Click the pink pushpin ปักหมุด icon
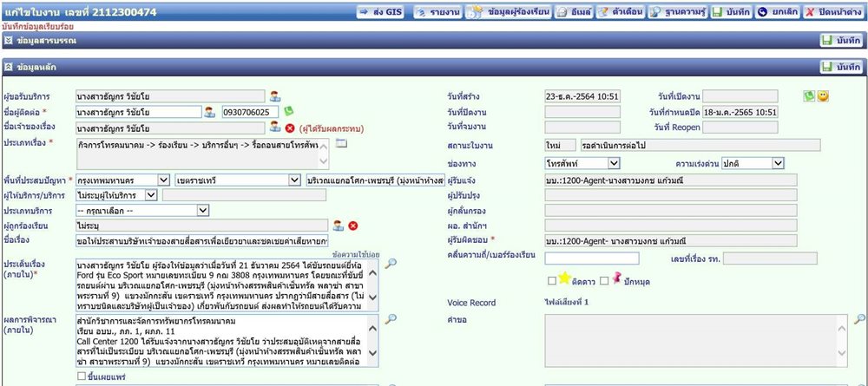Image resolution: width=868 pixels, height=386 pixels. (x=617, y=278)
